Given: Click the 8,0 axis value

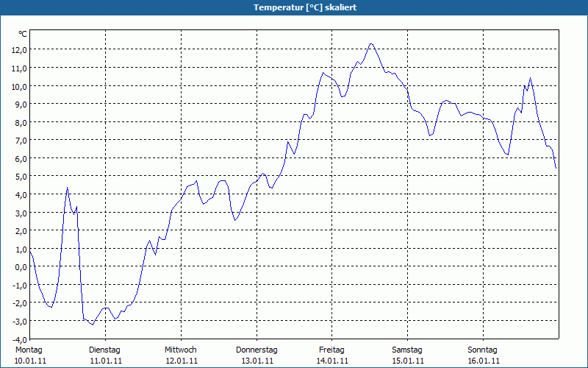Looking at the screenshot, I should pyautogui.click(x=21, y=122).
